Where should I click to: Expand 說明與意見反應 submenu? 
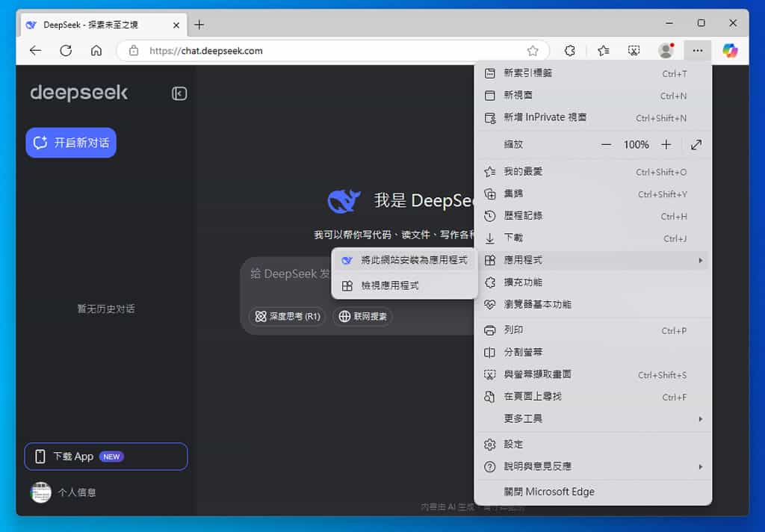click(x=592, y=466)
